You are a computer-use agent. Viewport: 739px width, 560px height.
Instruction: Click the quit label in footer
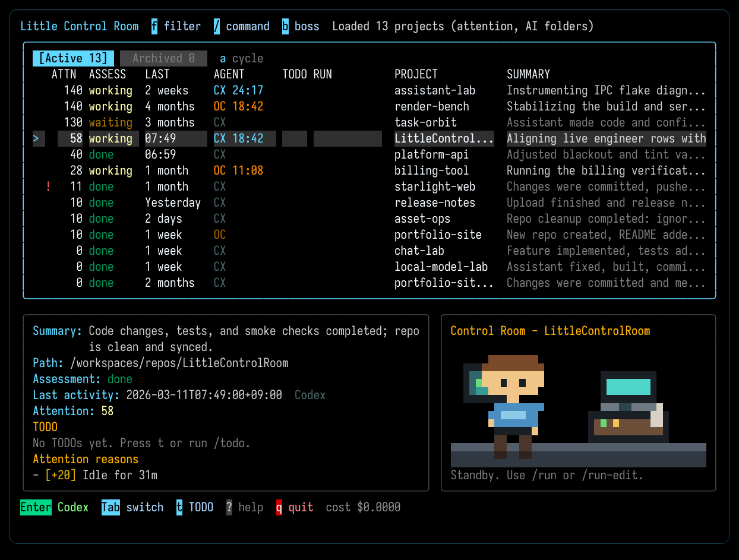click(x=301, y=507)
